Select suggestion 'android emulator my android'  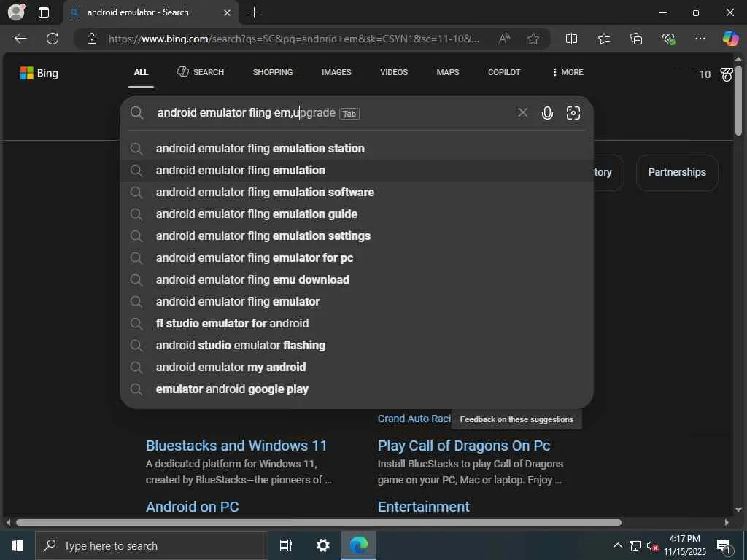coord(356,367)
